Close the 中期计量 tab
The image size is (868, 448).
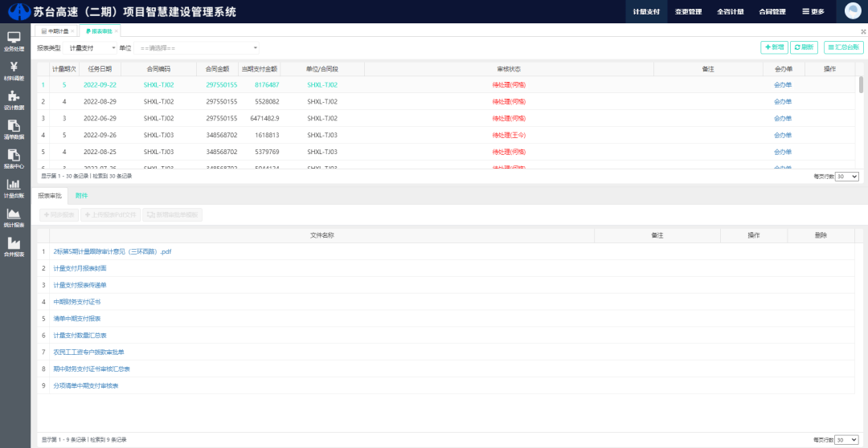click(72, 31)
